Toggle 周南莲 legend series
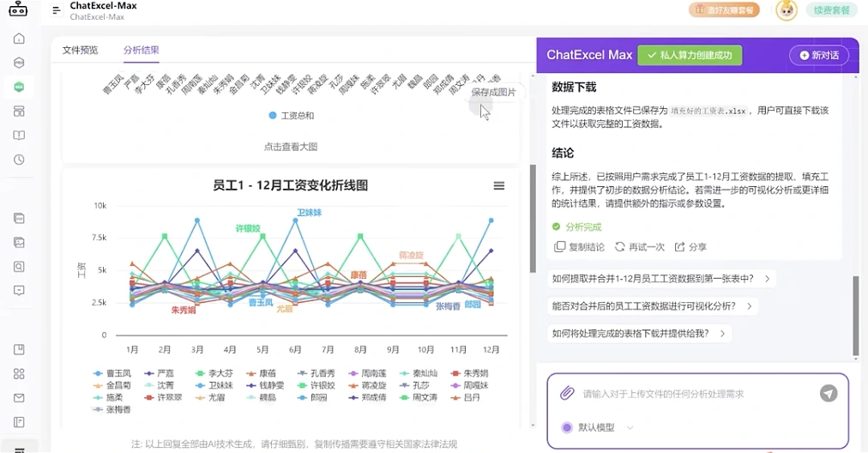The height and width of the screenshot is (453, 868). click(x=367, y=373)
